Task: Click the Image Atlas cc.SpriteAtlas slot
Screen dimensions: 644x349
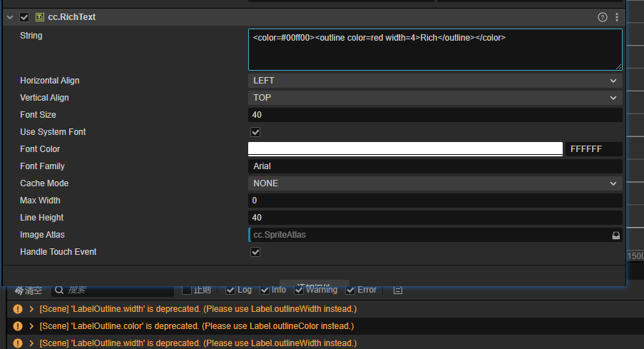Action: coord(429,235)
